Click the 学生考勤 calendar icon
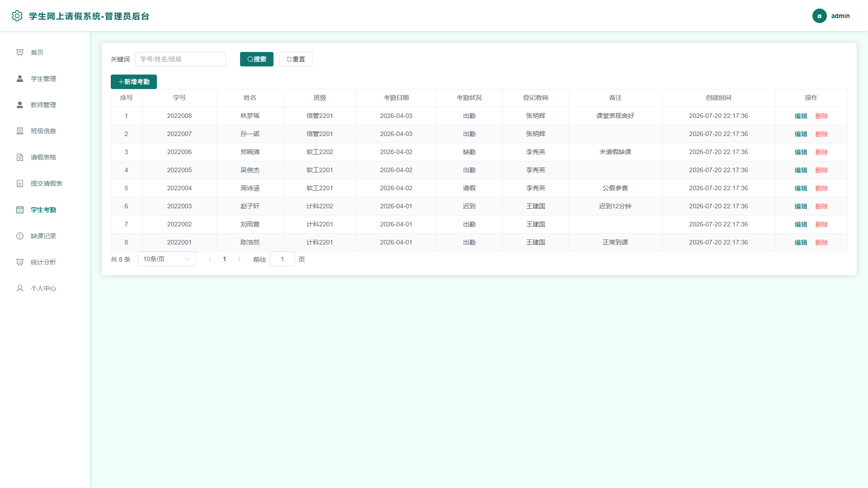This screenshot has width=868, height=488. [20, 210]
